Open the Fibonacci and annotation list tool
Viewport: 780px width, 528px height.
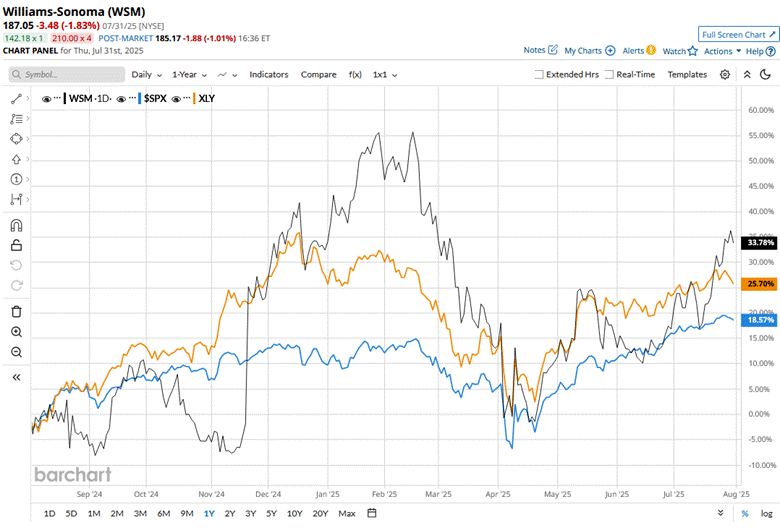pos(16,119)
